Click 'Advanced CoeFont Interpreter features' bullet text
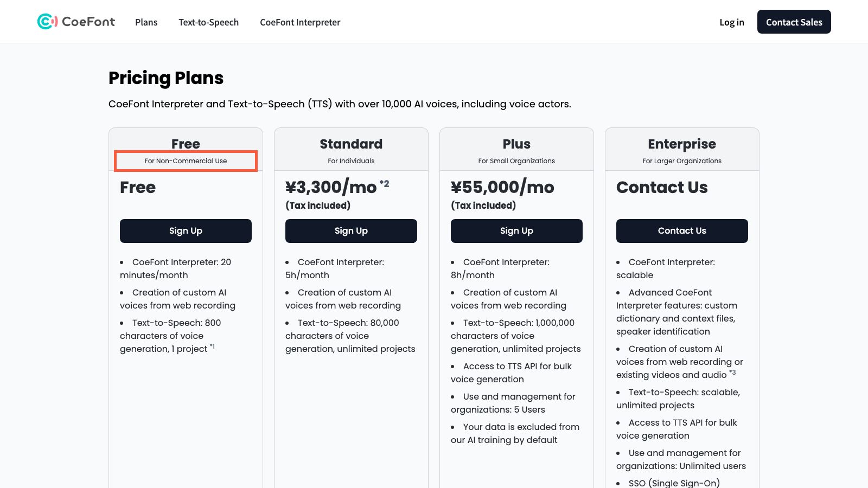This screenshot has height=488, width=868. coord(677,312)
